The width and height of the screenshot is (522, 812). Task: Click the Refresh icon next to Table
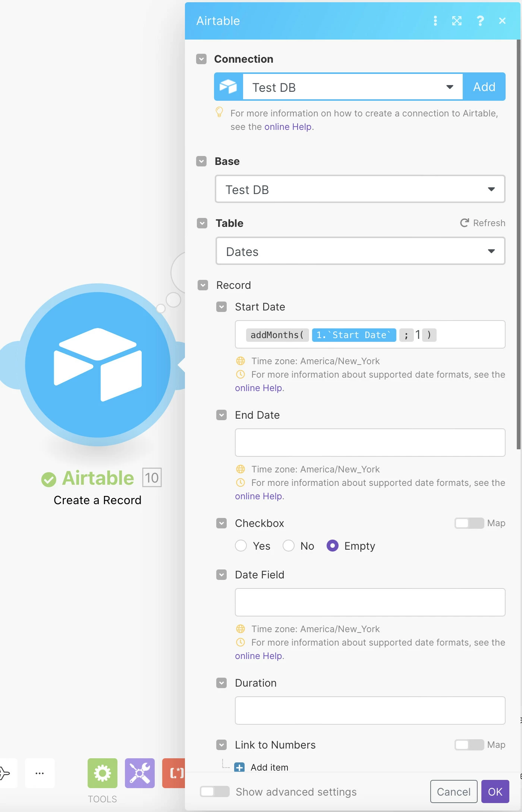[x=464, y=223]
